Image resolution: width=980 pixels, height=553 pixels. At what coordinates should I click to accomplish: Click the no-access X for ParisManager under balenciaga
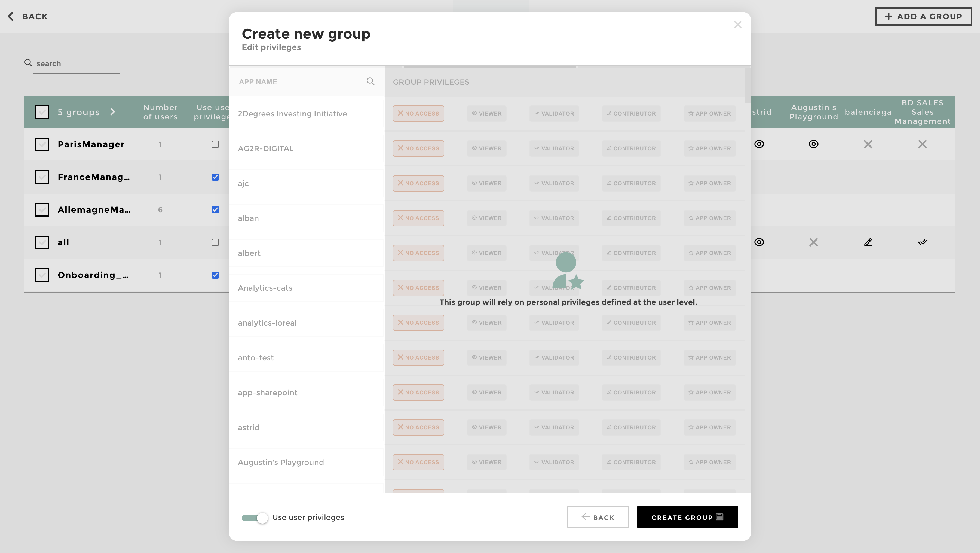click(x=868, y=144)
